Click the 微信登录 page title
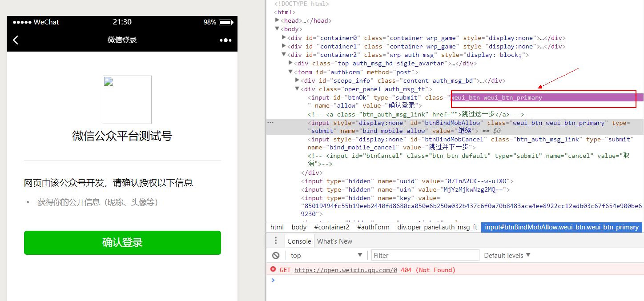Screen dimensions: 644x301 click(x=122, y=40)
